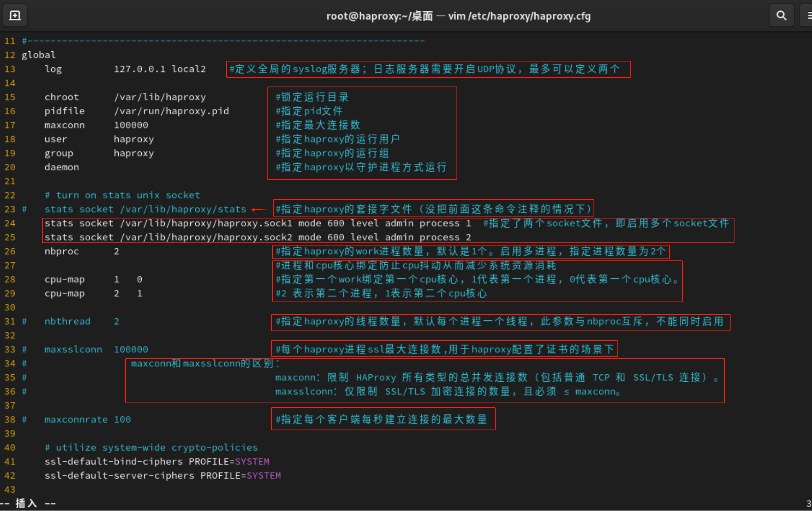Click the 'nbproc 2' line
Screen dimensions: 812x511
tap(82, 251)
